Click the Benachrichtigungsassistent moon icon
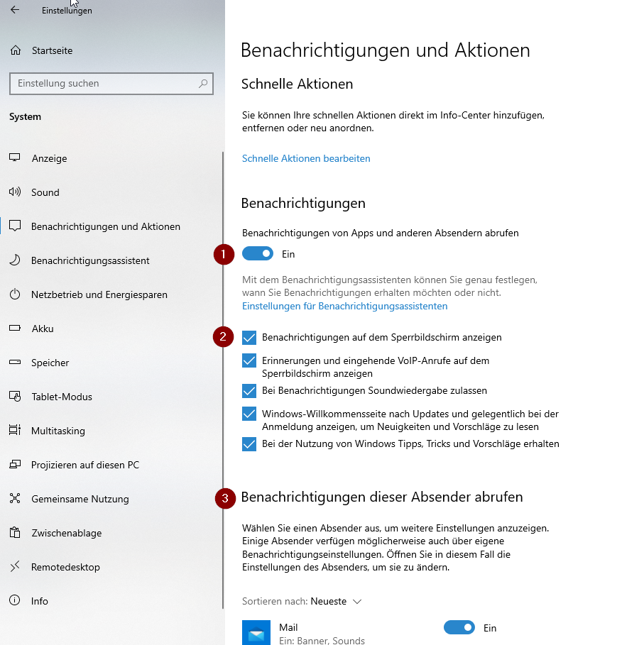Screen dimensions: 644x645 tap(15, 260)
